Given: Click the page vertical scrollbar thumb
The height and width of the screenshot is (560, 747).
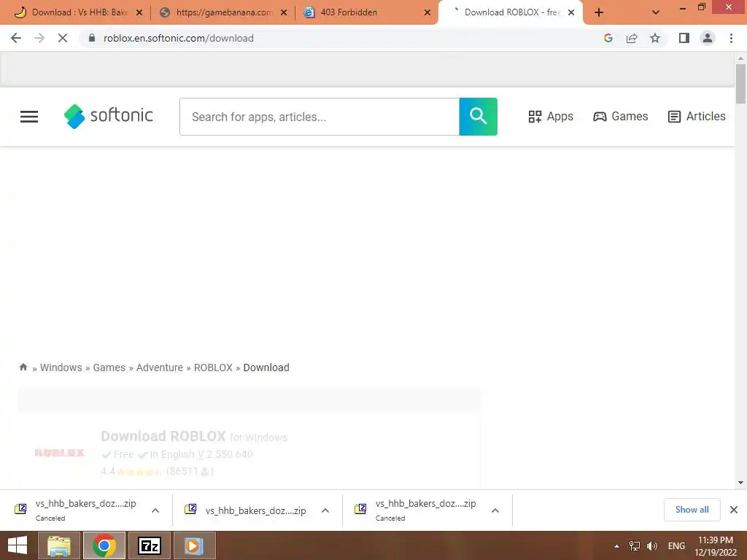Looking at the screenshot, I should [x=740, y=84].
